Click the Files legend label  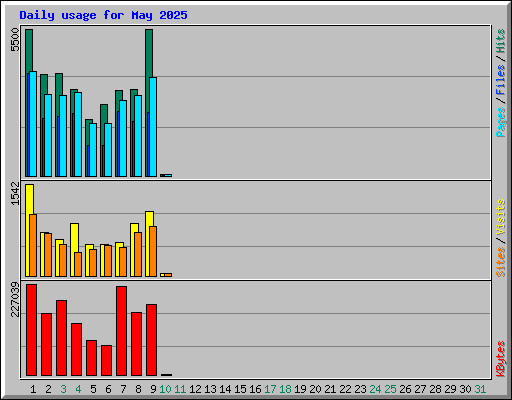[500, 80]
